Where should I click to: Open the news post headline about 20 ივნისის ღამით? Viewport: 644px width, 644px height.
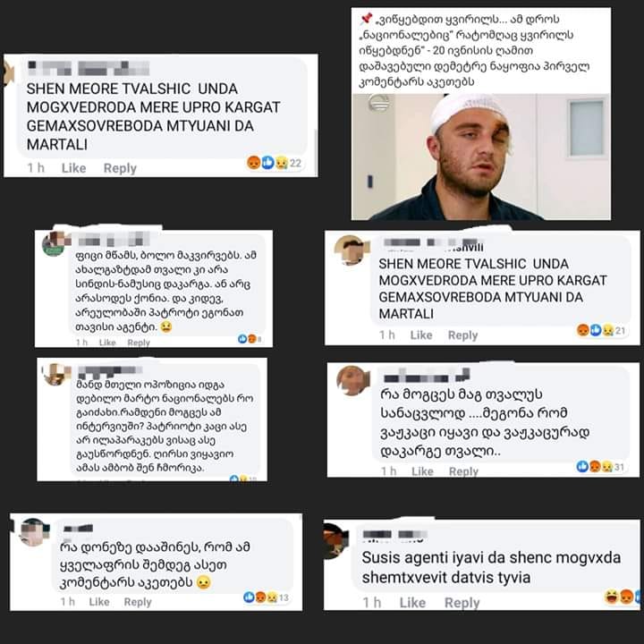click(475, 50)
